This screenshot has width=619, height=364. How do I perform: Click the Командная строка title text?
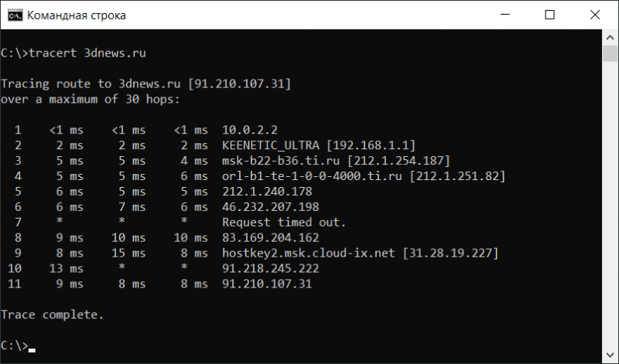[x=76, y=15]
